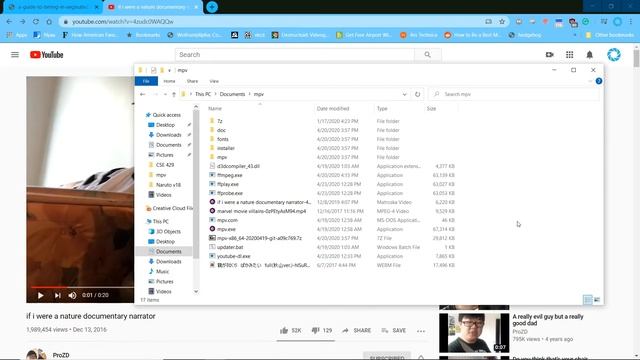Switch Explorer to large icons view
Image resolution: width=640 pixels, height=360 pixels.
(597, 300)
